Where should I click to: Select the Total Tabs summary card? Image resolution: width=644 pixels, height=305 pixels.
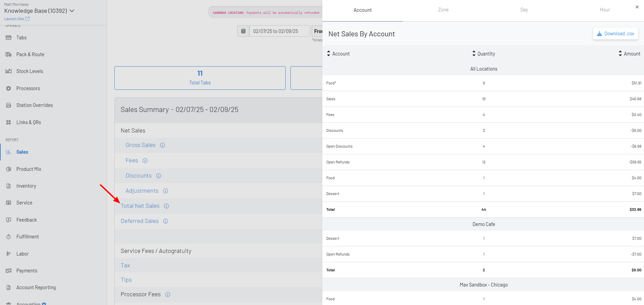200,78
